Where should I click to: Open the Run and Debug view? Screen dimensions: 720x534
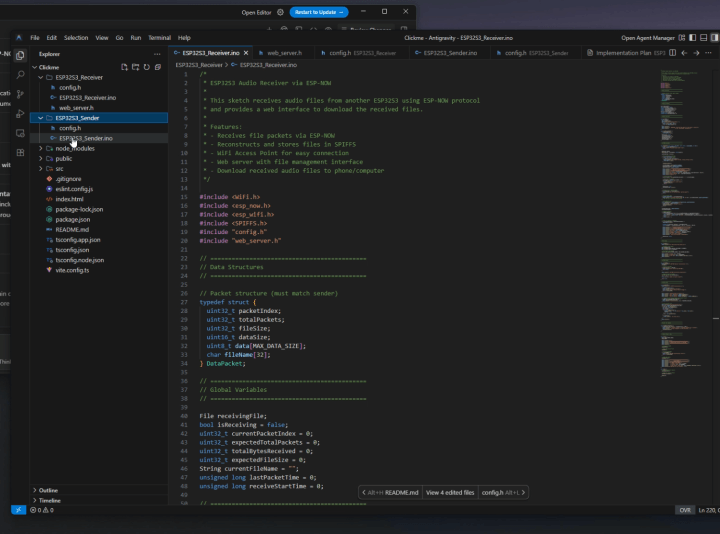(x=20, y=113)
